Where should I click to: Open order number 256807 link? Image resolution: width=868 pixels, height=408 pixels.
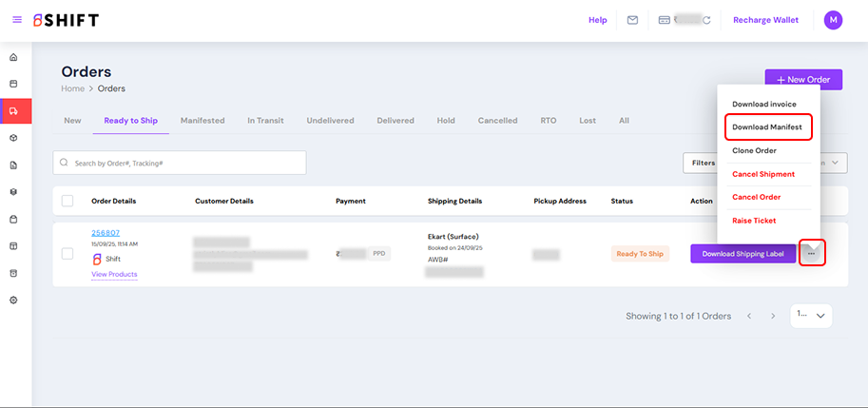(106, 232)
